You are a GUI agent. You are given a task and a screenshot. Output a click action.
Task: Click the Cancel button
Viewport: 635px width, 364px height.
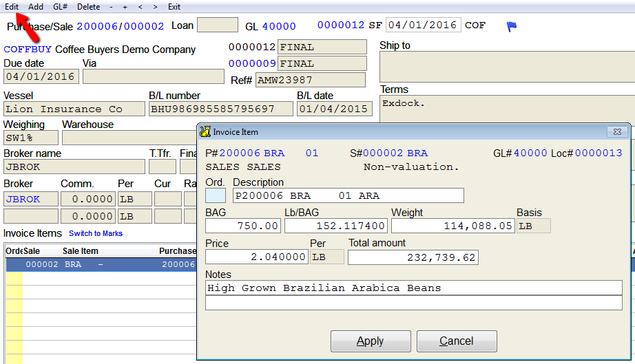coord(457,341)
